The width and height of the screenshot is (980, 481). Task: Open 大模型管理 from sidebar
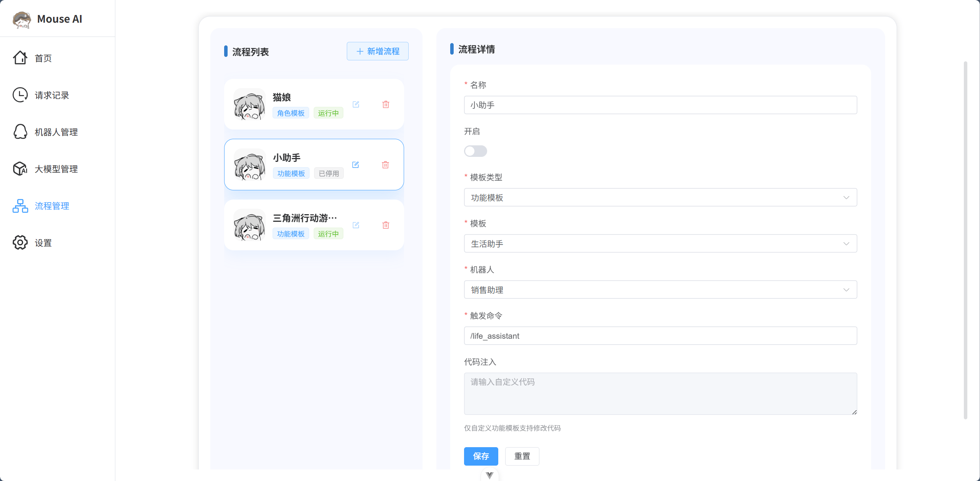(56, 169)
